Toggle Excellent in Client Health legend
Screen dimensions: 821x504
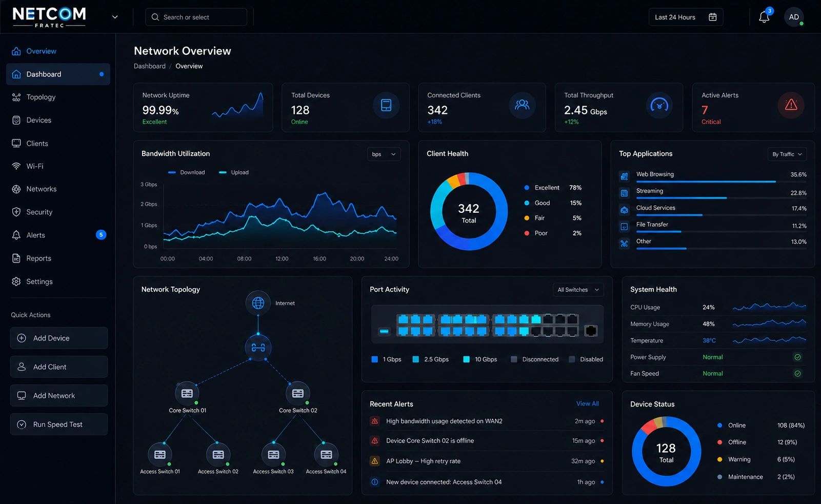[553, 188]
